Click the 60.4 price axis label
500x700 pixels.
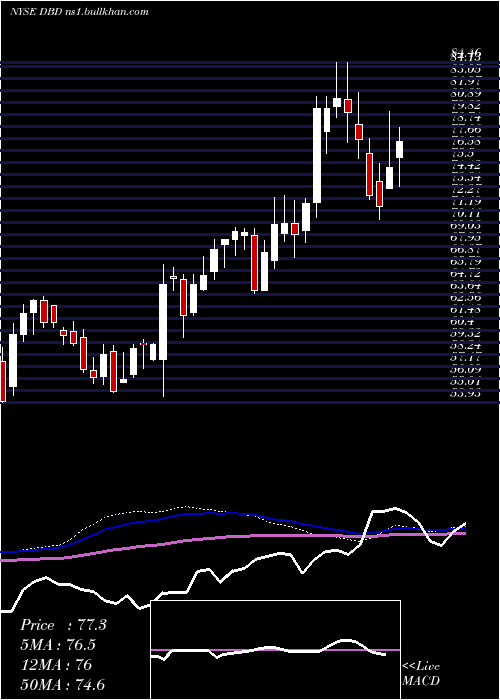click(462, 322)
